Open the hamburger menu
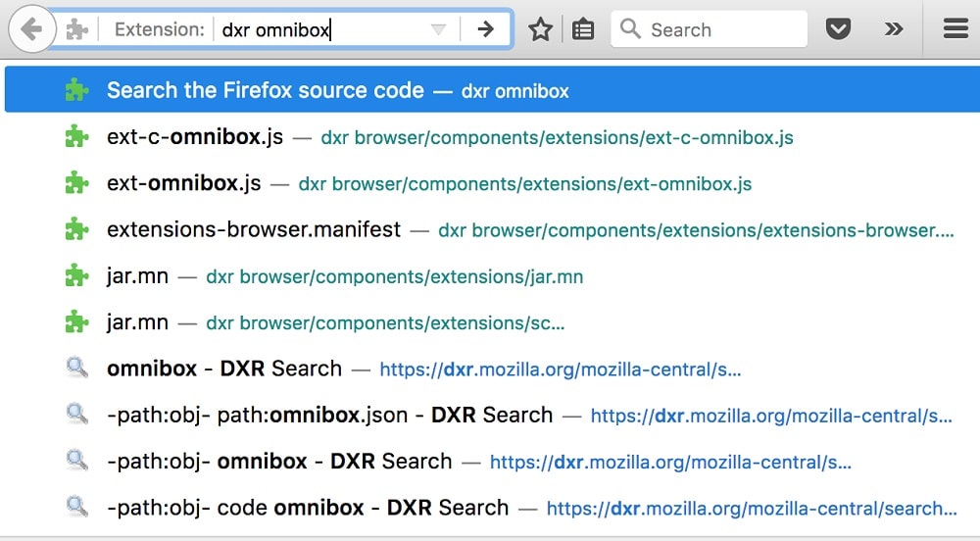This screenshot has width=980, height=541. pos(955,28)
